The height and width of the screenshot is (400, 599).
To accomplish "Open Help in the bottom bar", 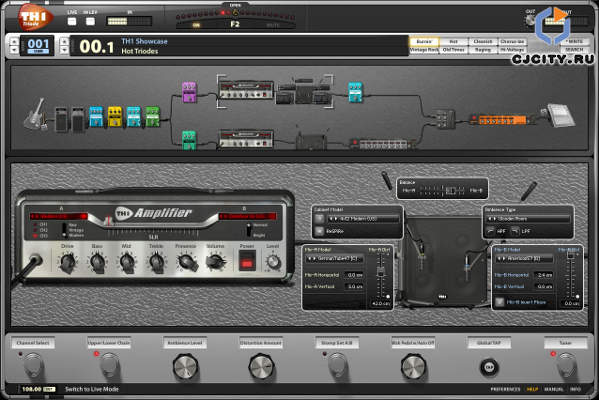I will (533, 389).
